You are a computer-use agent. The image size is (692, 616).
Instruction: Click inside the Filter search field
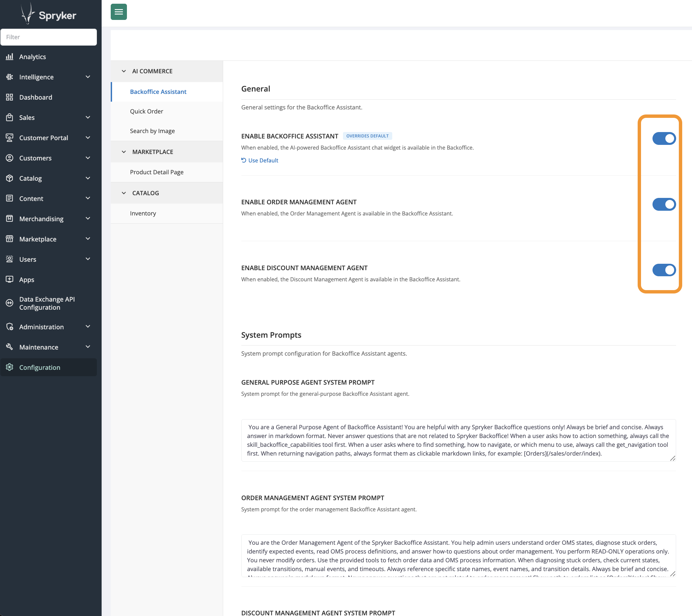(49, 37)
